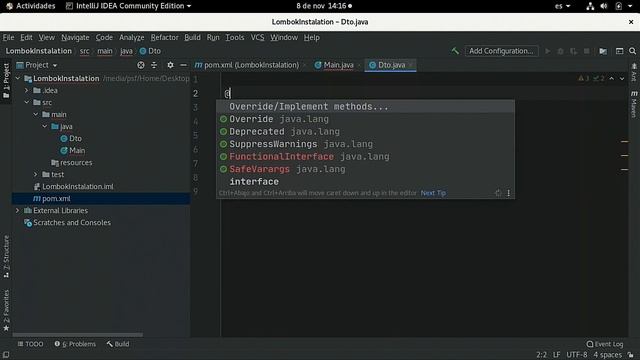Screen dimensions: 640x360
Task: Collapse the main folder
Action: tap(36, 114)
